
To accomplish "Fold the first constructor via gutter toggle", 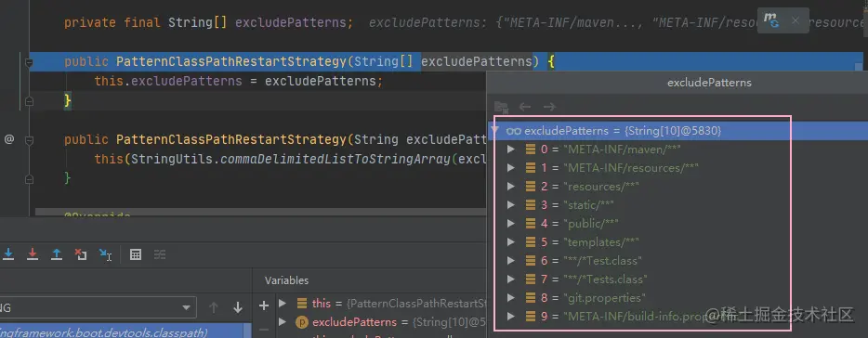I will pos(29,62).
